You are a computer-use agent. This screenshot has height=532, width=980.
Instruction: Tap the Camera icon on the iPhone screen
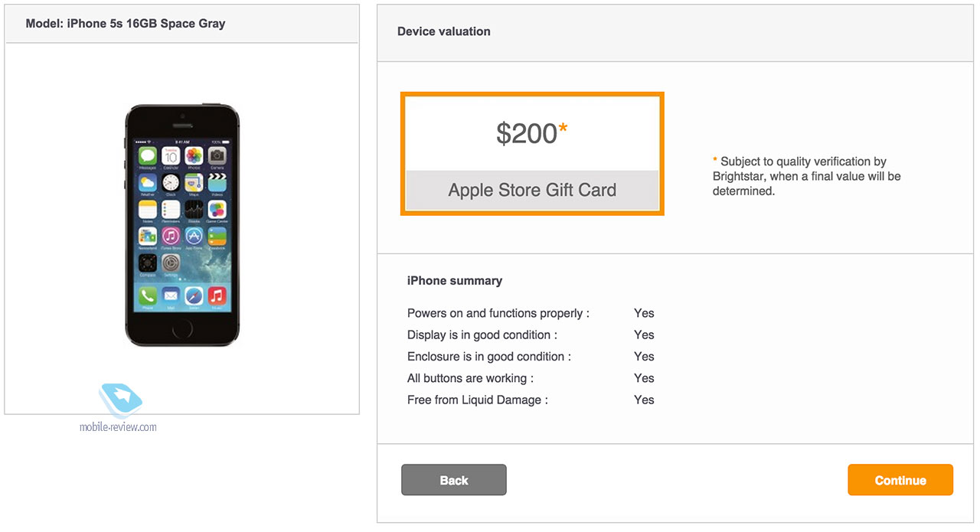[x=217, y=156]
